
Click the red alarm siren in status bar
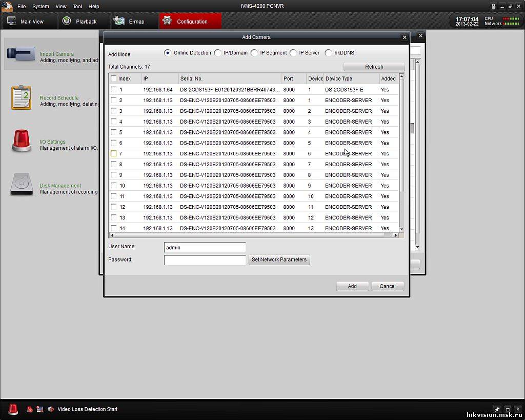click(13, 409)
